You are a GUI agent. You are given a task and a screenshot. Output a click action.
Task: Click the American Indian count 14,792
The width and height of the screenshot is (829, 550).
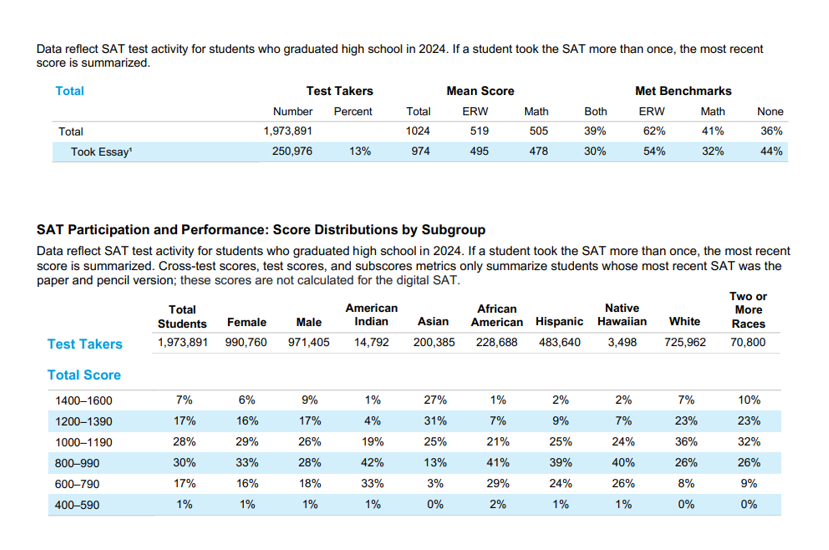coord(371,343)
